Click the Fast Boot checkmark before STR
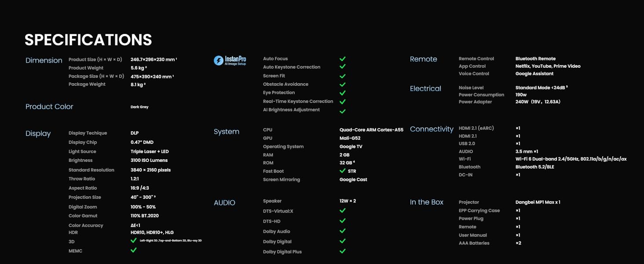The height and width of the screenshot is (264, 644). pyautogui.click(x=342, y=171)
